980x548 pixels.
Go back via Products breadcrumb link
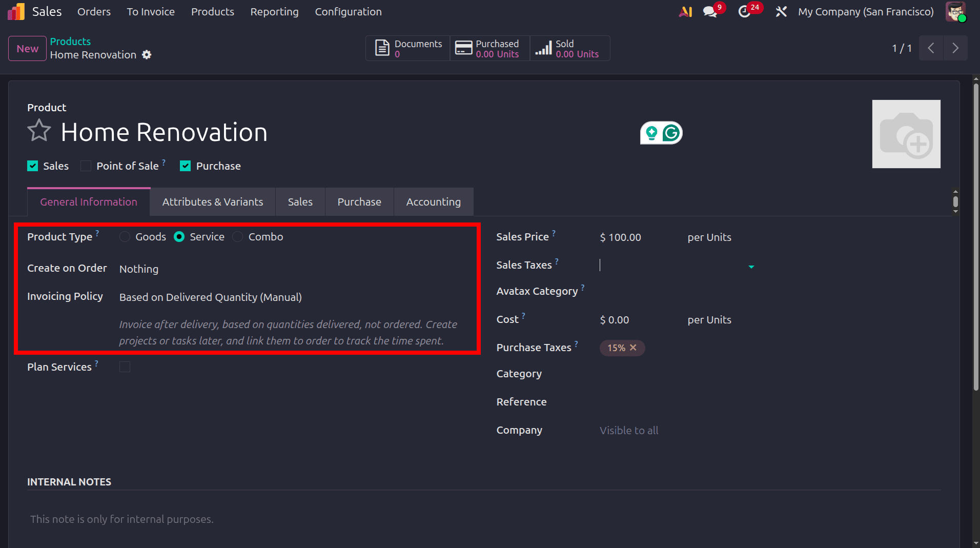click(x=70, y=42)
